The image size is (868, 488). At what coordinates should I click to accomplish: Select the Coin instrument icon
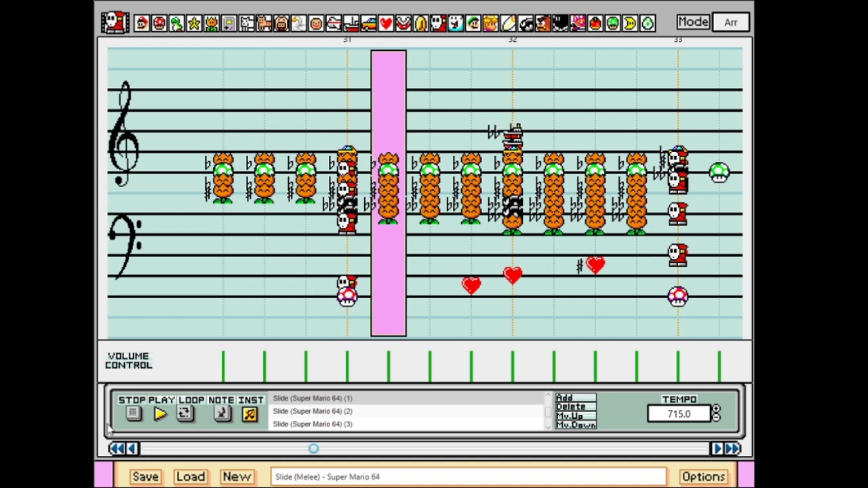tap(420, 23)
